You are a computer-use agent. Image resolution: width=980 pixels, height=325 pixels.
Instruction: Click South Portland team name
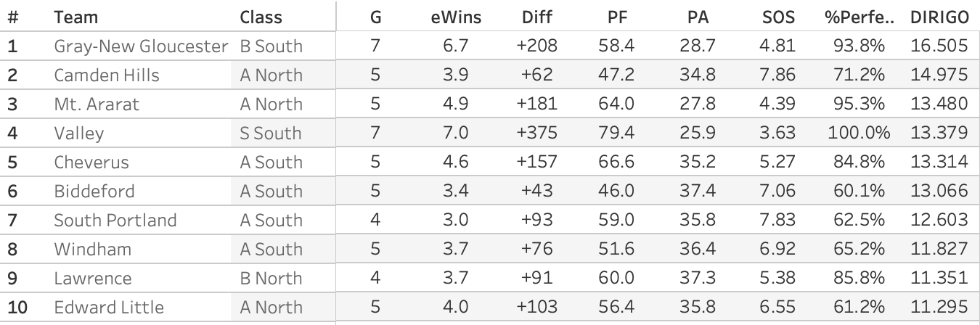pos(115,221)
